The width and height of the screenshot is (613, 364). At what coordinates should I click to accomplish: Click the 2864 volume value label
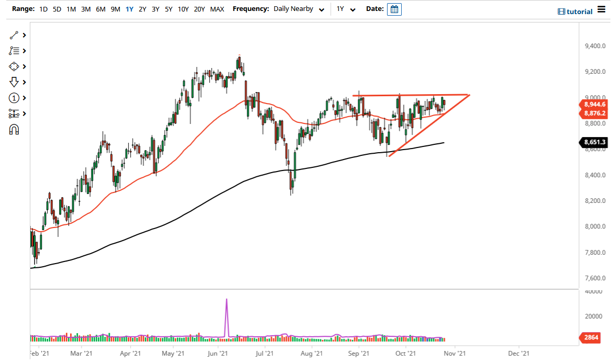pyautogui.click(x=589, y=337)
